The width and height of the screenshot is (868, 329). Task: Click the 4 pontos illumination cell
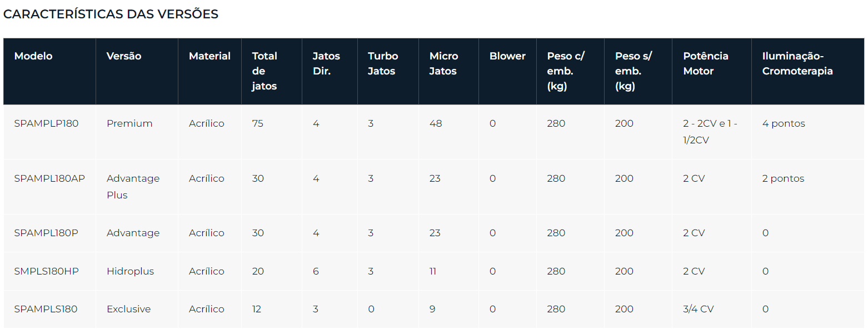click(807, 132)
